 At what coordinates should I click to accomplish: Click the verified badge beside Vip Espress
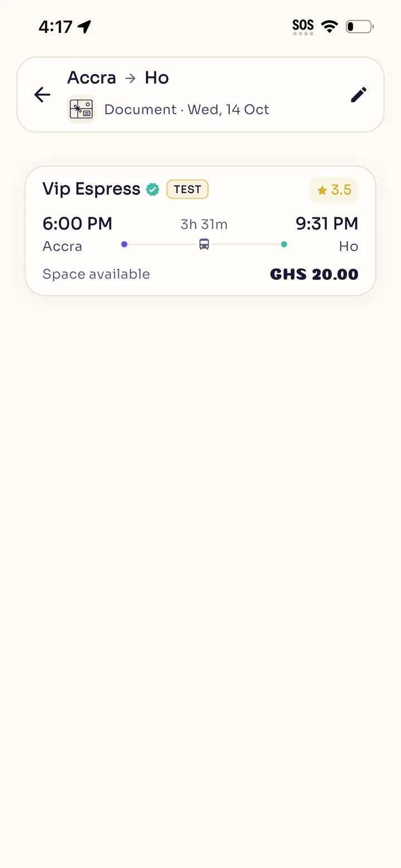click(152, 189)
